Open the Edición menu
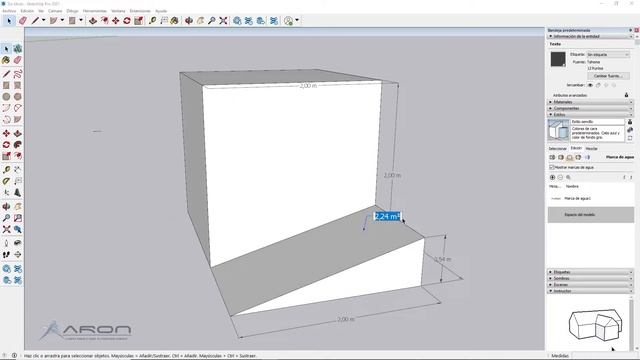640x360 pixels. pyautogui.click(x=27, y=11)
